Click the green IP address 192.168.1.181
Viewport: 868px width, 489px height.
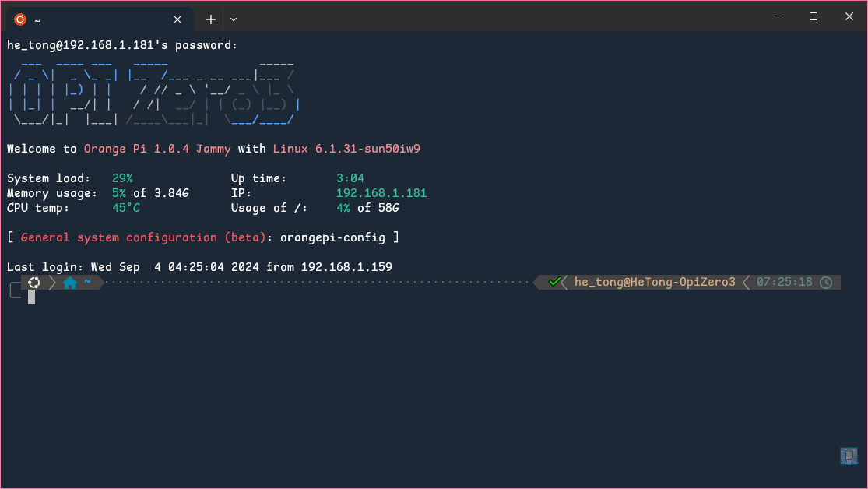(x=381, y=193)
